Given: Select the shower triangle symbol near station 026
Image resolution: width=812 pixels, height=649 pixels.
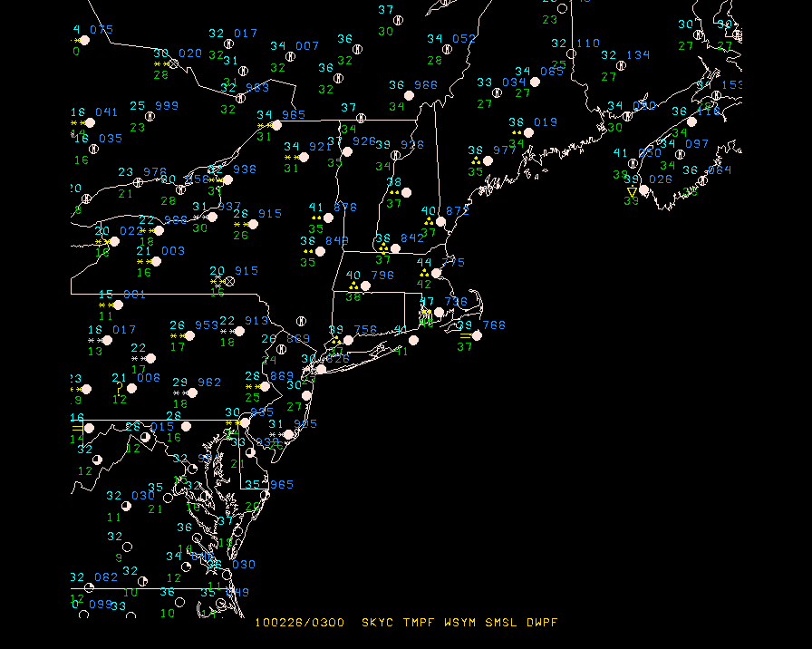Looking at the screenshot, I should tap(632, 192).
